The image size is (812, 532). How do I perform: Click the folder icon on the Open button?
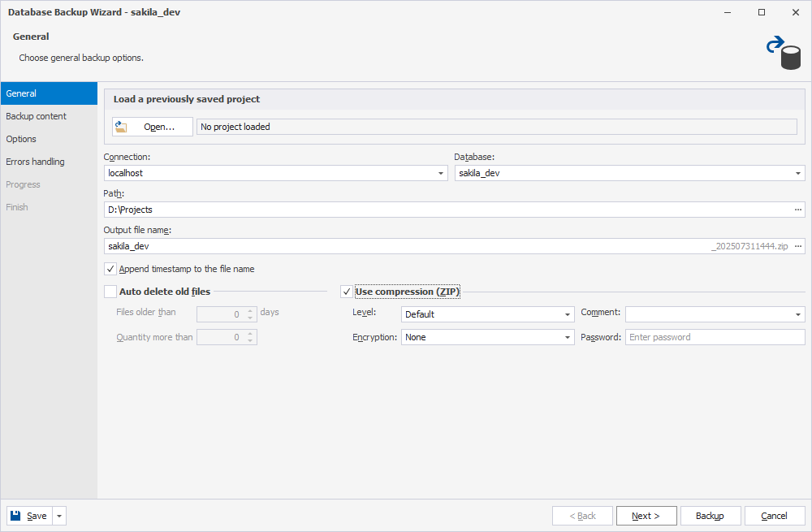(121, 126)
